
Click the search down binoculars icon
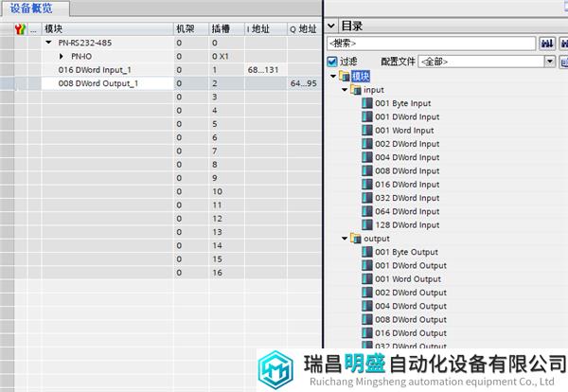pyautogui.click(x=547, y=44)
